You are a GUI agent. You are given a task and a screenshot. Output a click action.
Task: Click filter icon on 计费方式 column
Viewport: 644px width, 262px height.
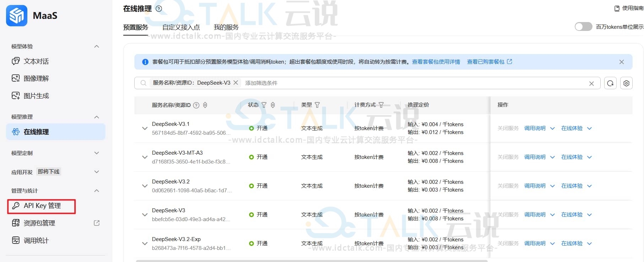point(381,105)
